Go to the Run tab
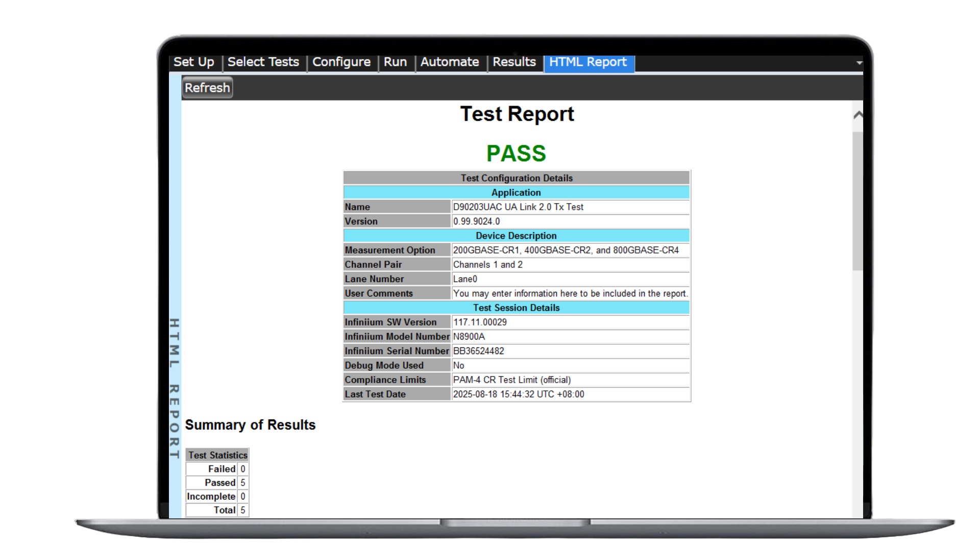 [x=395, y=62]
